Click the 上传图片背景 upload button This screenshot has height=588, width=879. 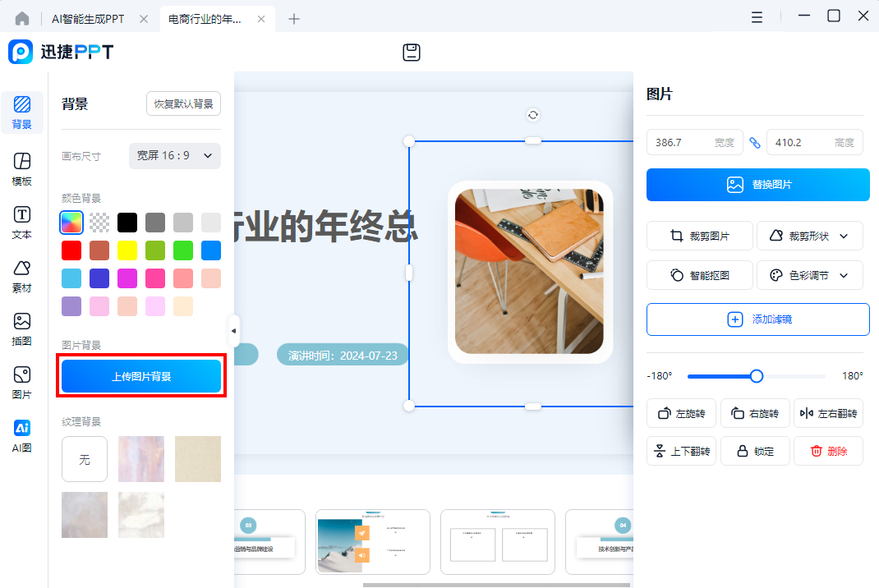point(140,375)
